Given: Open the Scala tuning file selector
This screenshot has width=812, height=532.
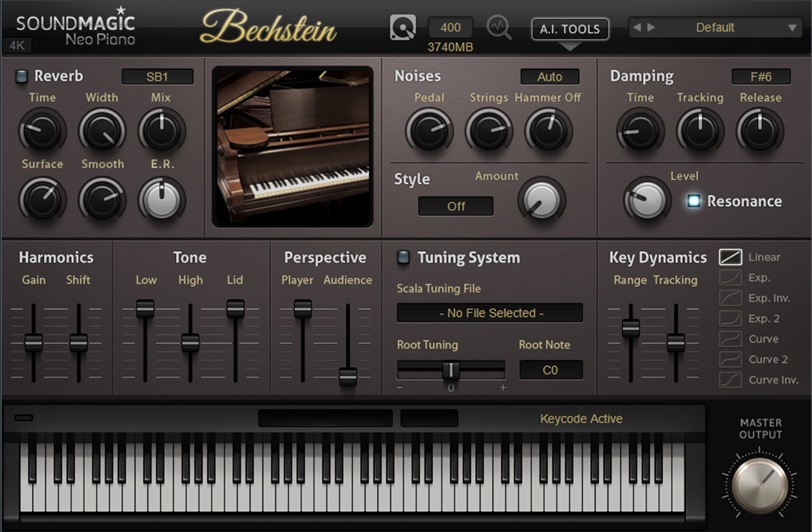Looking at the screenshot, I should coord(490,313).
